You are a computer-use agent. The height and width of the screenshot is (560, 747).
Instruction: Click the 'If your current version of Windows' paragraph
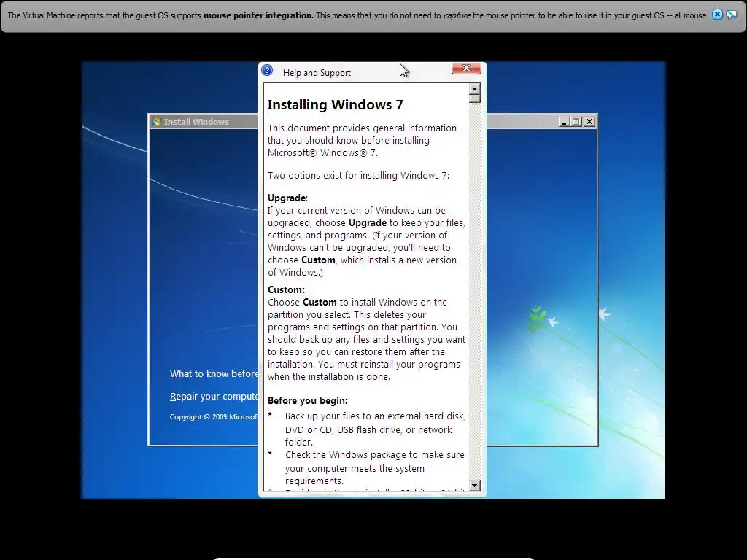coord(366,241)
